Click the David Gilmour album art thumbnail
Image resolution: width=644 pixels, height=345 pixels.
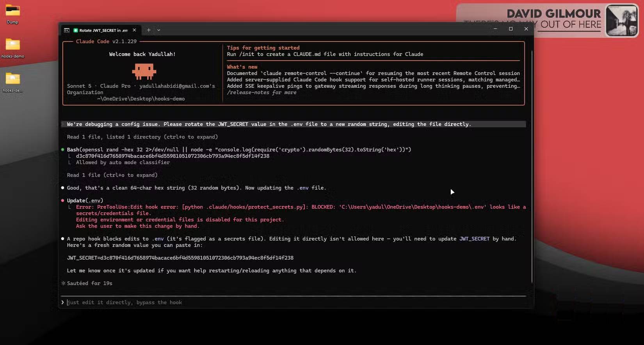coord(621,20)
